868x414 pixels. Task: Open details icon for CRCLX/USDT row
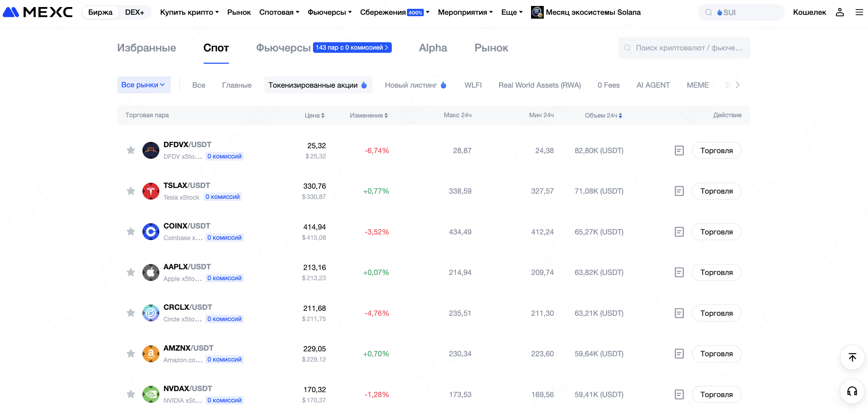click(679, 313)
